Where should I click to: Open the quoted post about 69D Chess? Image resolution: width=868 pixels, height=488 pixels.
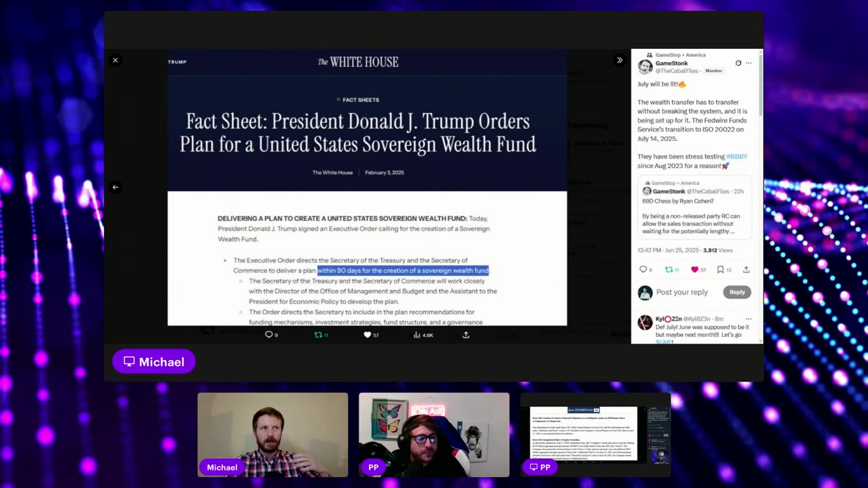click(x=694, y=207)
